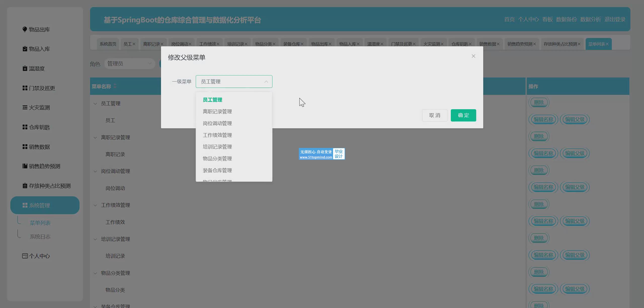This screenshot has width=644, height=308.
Task: Click 数据备份 in the top navigation
Action: pos(566,19)
